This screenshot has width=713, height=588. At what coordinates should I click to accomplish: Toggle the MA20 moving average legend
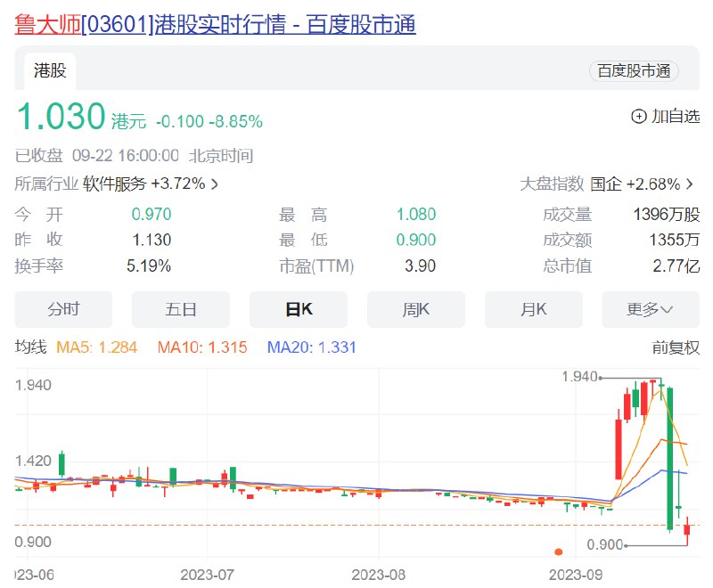click(x=311, y=347)
